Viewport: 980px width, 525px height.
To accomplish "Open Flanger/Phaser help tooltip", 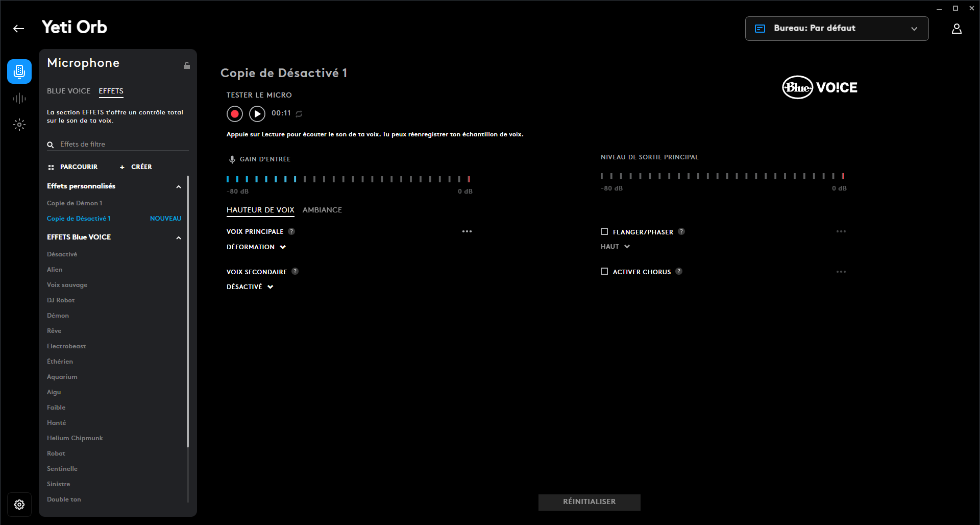I will (x=681, y=231).
